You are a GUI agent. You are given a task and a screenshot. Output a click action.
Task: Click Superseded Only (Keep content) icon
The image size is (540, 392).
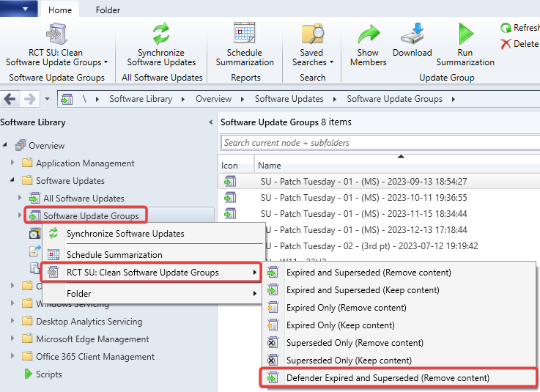273,360
